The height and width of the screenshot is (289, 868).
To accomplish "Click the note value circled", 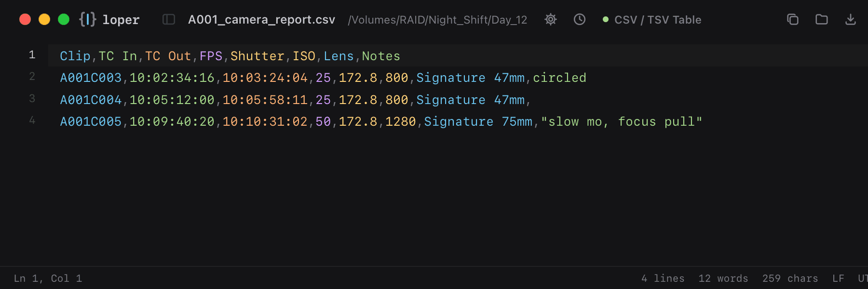I will [x=560, y=78].
